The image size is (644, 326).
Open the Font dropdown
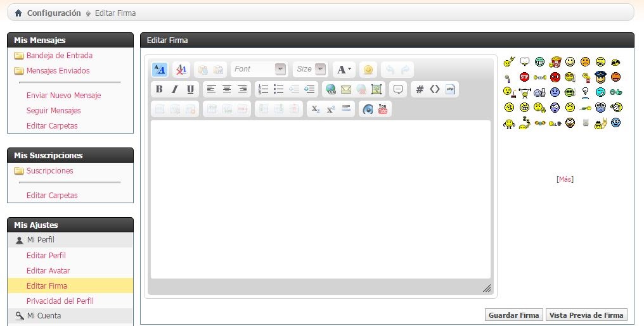(x=259, y=69)
